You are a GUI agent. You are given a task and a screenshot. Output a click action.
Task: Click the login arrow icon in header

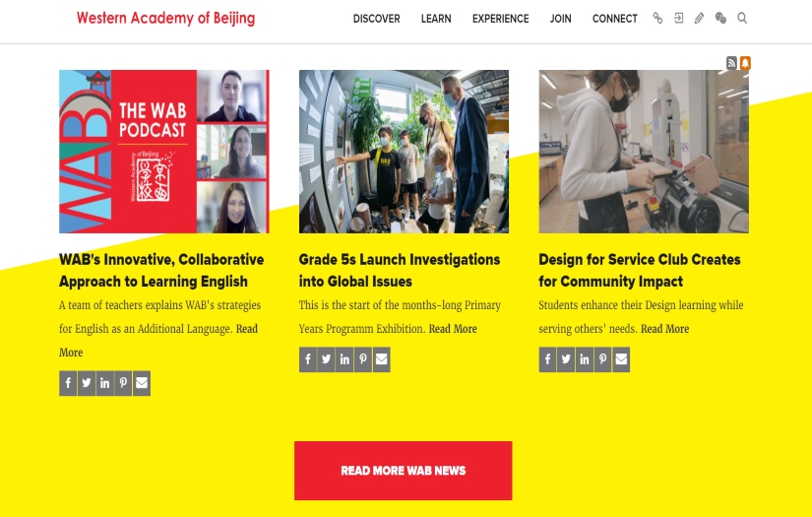point(678,18)
